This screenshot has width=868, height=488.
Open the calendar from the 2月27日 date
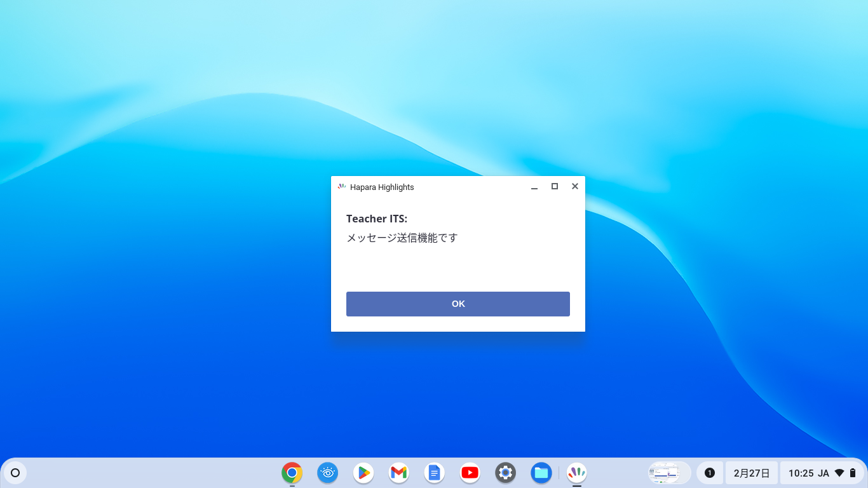(x=752, y=473)
